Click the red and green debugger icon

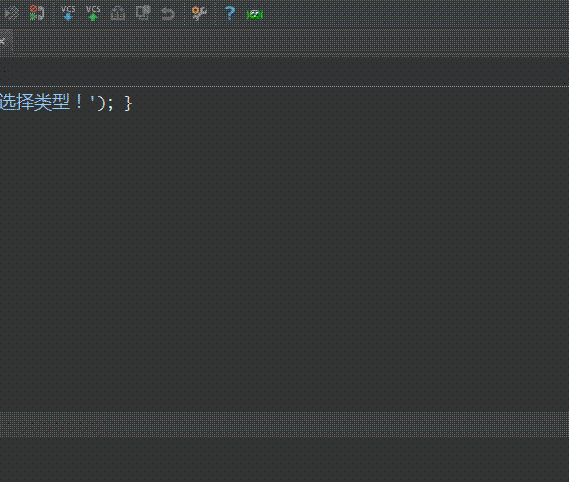coord(37,13)
